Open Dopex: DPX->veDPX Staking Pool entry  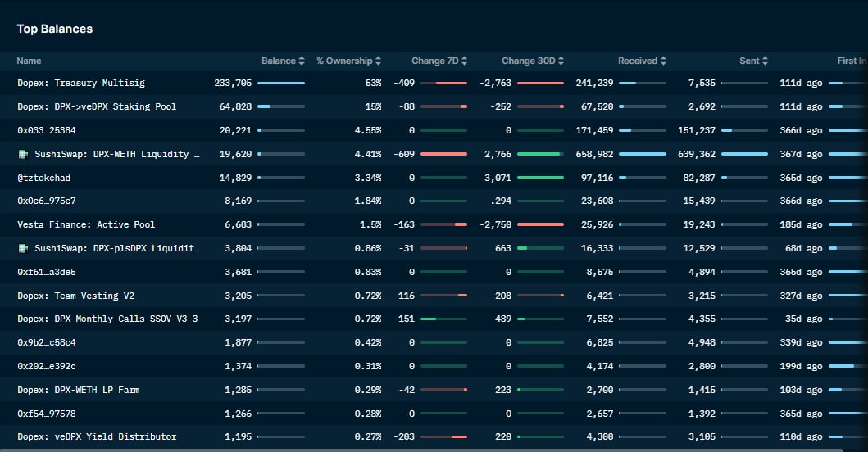pyautogui.click(x=97, y=106)
